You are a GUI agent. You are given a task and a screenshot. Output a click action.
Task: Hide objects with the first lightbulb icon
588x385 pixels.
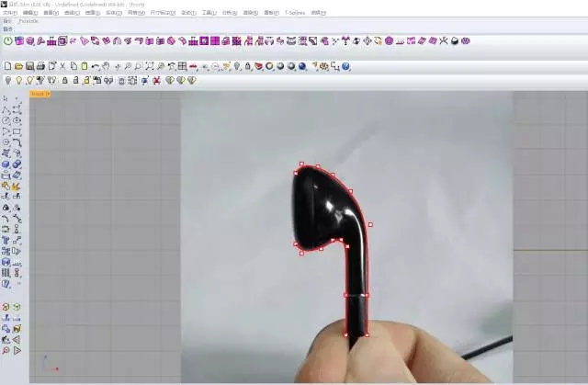tap(8, 80)
